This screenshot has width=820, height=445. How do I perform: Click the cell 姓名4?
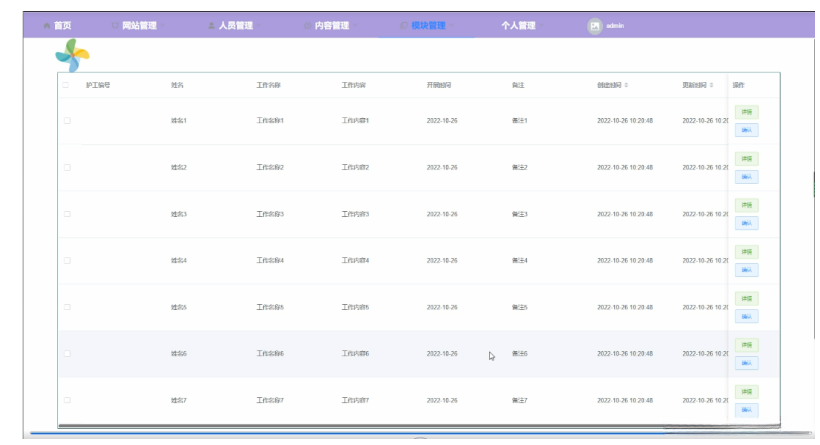(179, 260)
